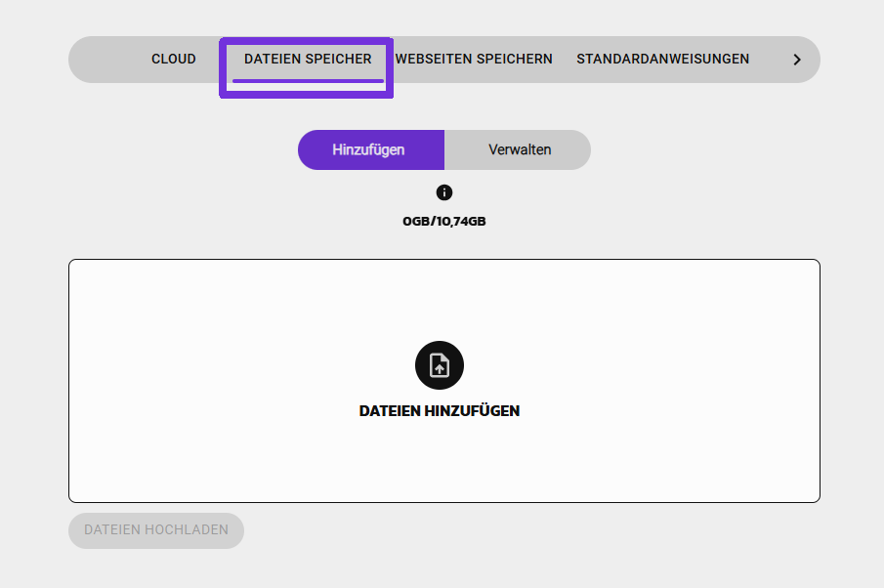Click the file upload icon
Screen dimensions: 884x588
[x=440, y=365]
